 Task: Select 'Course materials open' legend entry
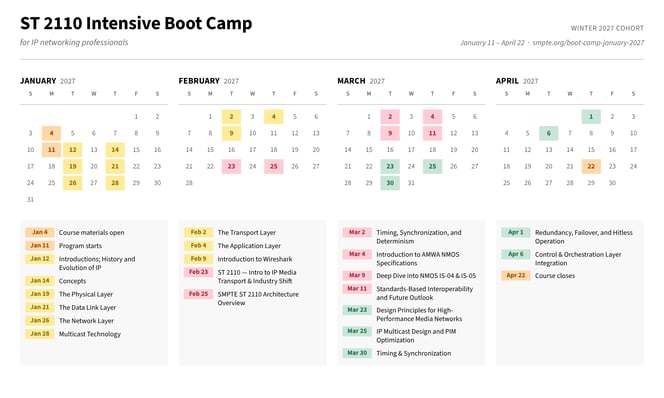(91, 232)
